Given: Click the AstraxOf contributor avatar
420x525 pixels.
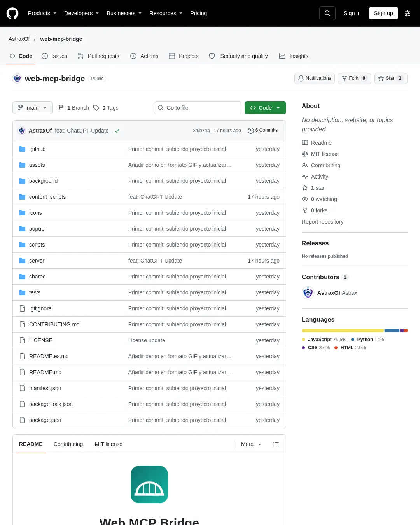Looking at the screenshot, I should [308, 293].
